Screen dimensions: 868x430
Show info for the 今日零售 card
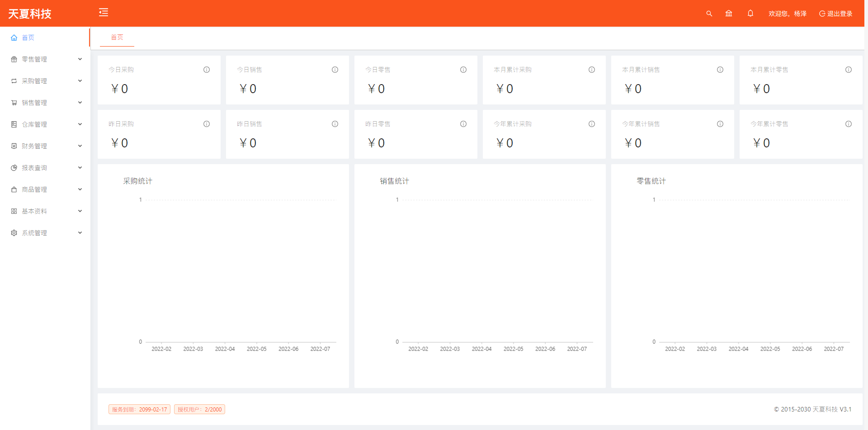click(463, 70)
